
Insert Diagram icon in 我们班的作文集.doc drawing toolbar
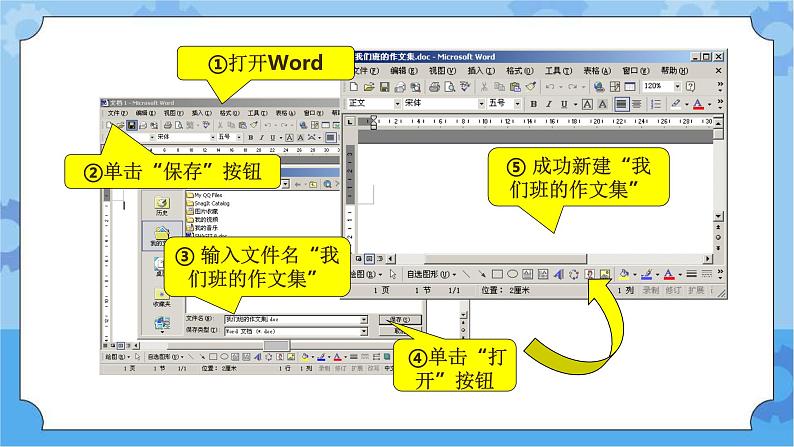click(574, 274)
